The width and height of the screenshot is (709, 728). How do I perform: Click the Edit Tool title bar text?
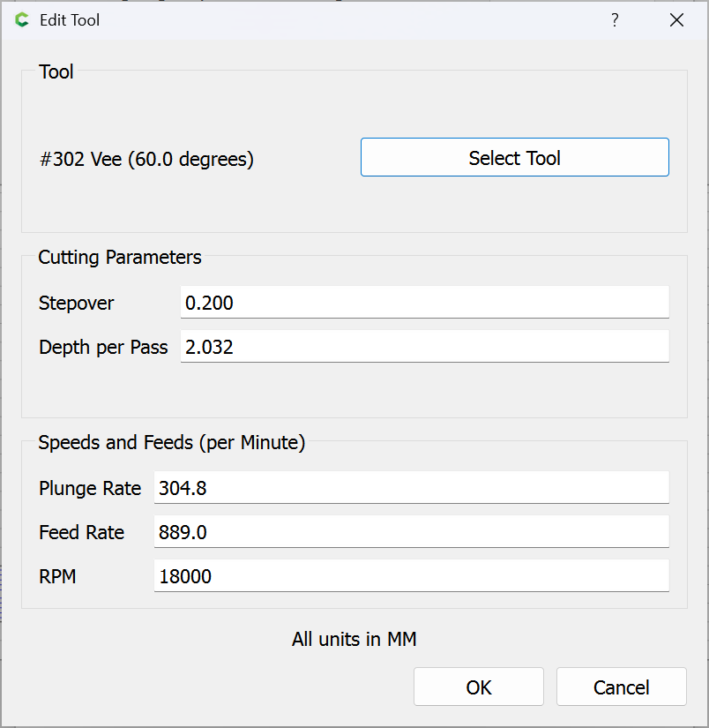[x=70, y=19]
